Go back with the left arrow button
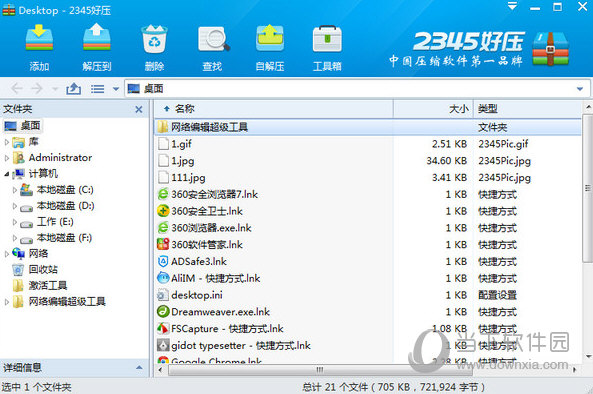 pyautogui.click(x=16, y=89)
